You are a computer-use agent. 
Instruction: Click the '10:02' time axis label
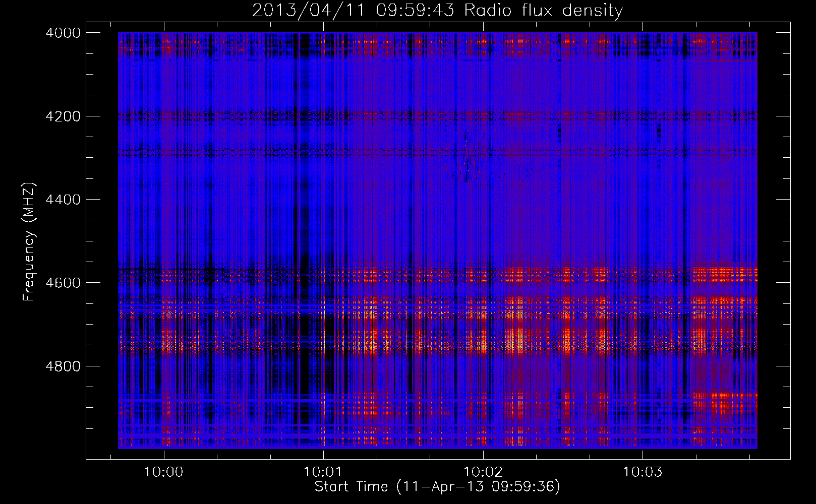pyautogui.click(x=483, y=472)
